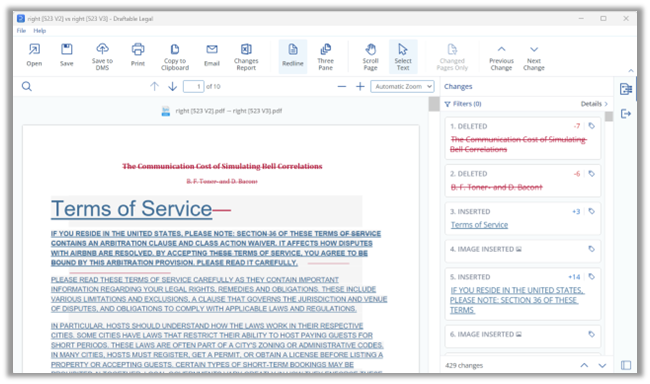Click the document pane vertical scrollbar thumb
The height and width of the screenshot is (384, 650).
pyautogui.click(x=434, y=104)
